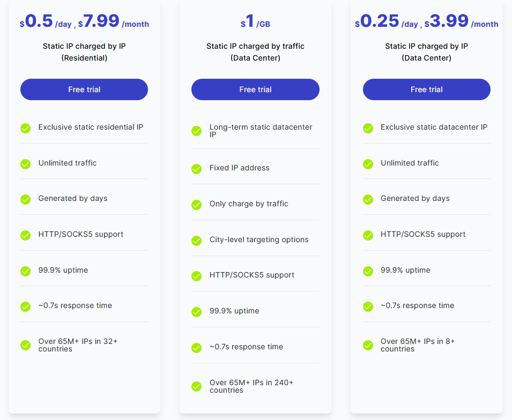The width and height of the screenshot is (512, 420).
Task: Click the check icon for 'City-level targeting options'
Action: [197, 241]
